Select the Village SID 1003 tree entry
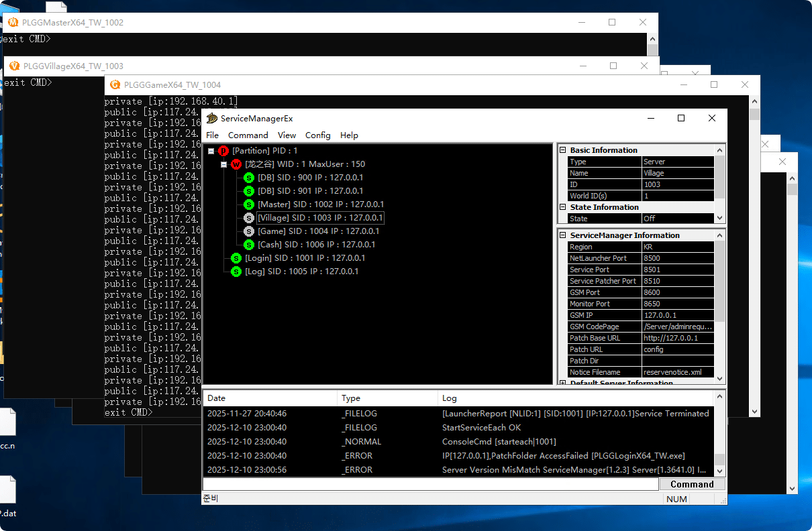 coord(320,218)
